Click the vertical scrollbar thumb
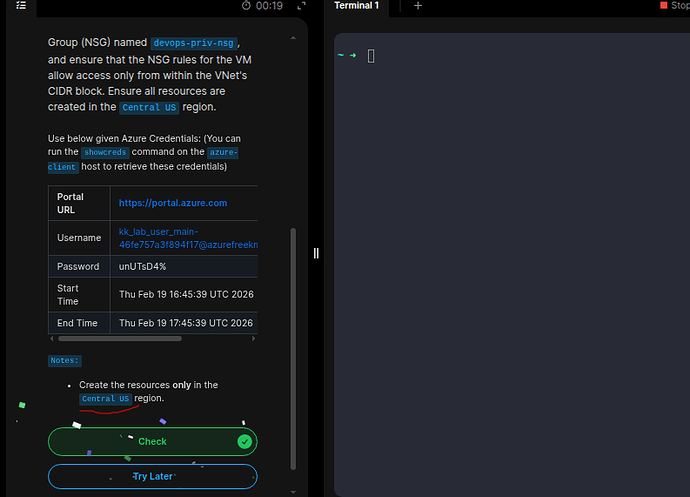This screenshot has width=690, height=497. 293,349
